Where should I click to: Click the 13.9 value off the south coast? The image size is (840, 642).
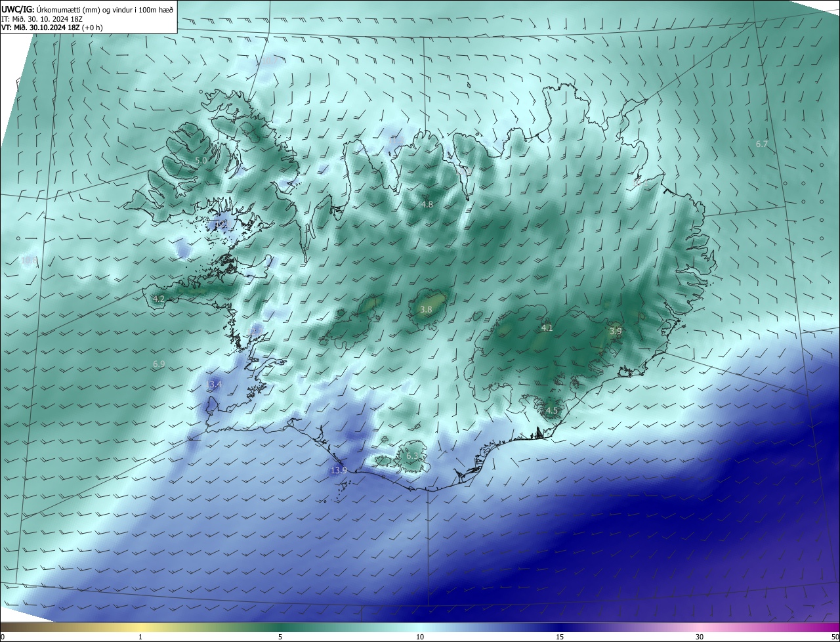339,471
